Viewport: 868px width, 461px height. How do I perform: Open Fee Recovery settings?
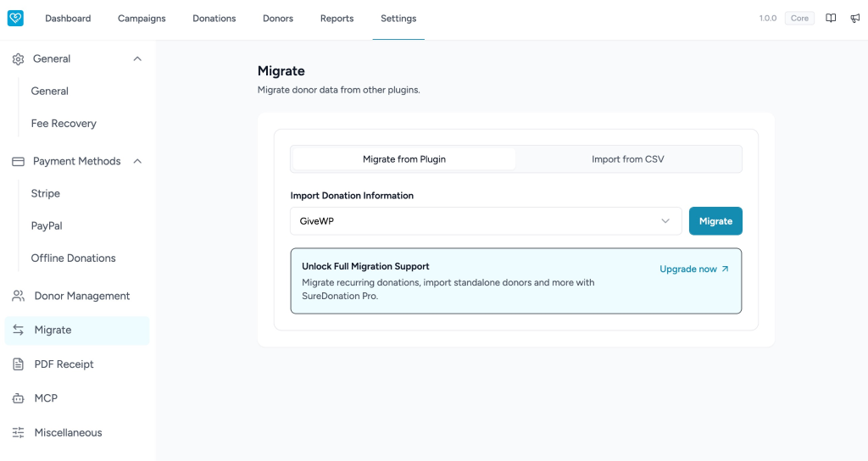point(64,124)
